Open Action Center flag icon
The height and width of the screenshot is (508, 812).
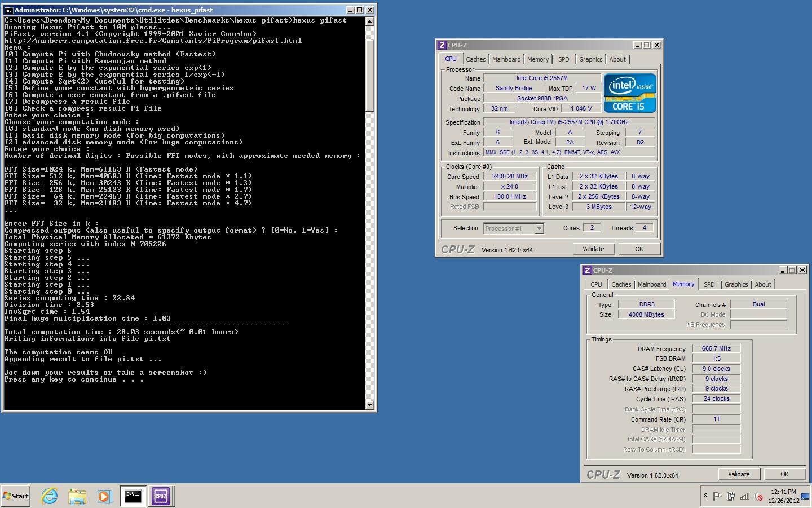pos(717,496)
